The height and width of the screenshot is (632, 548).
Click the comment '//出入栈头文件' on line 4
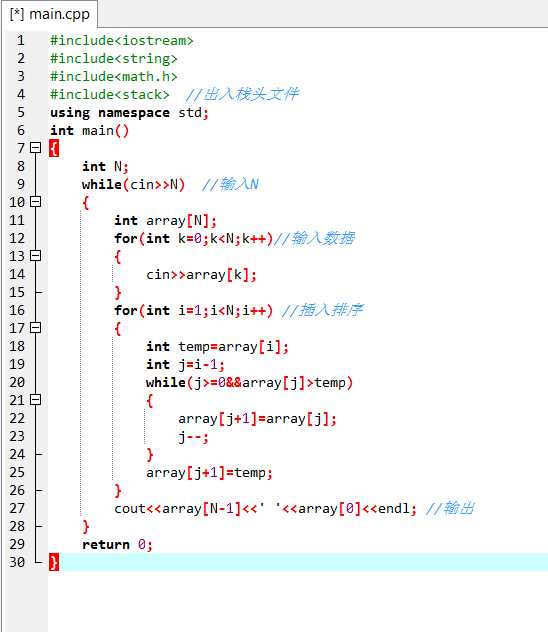242,94
